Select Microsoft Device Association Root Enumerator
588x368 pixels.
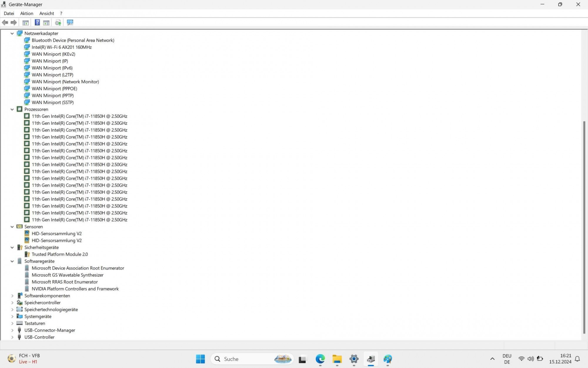(78, 268)
